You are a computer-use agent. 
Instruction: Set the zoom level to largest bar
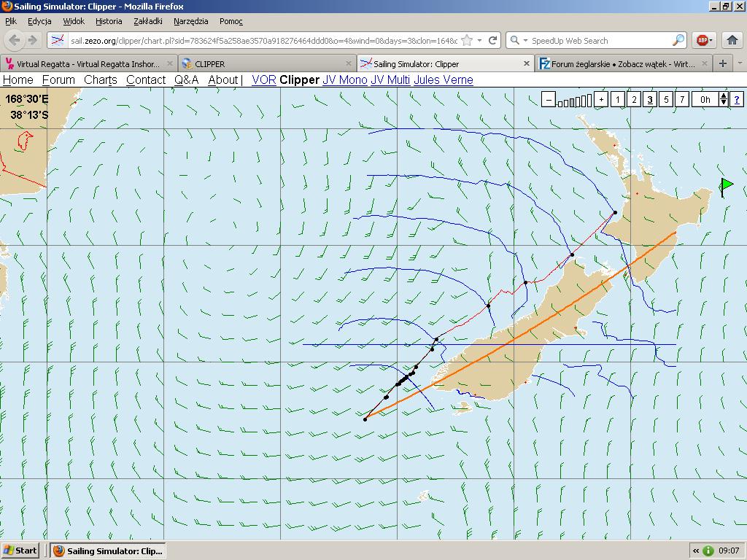coord(588,100)
